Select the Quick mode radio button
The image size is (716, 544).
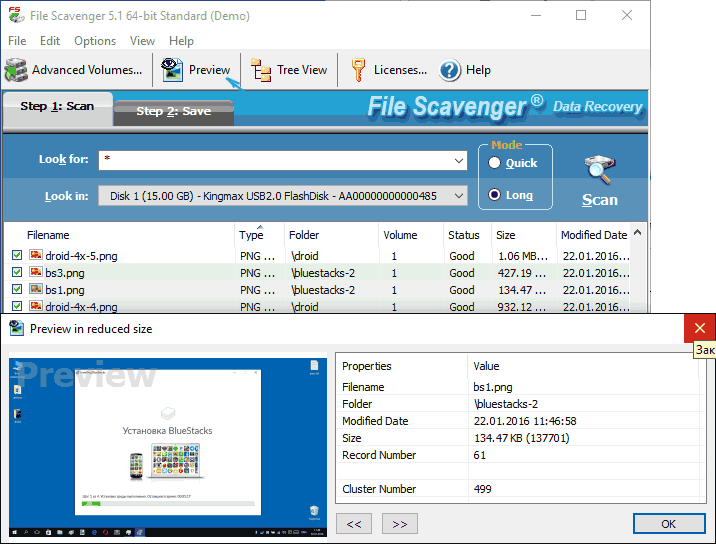[495, 163]
